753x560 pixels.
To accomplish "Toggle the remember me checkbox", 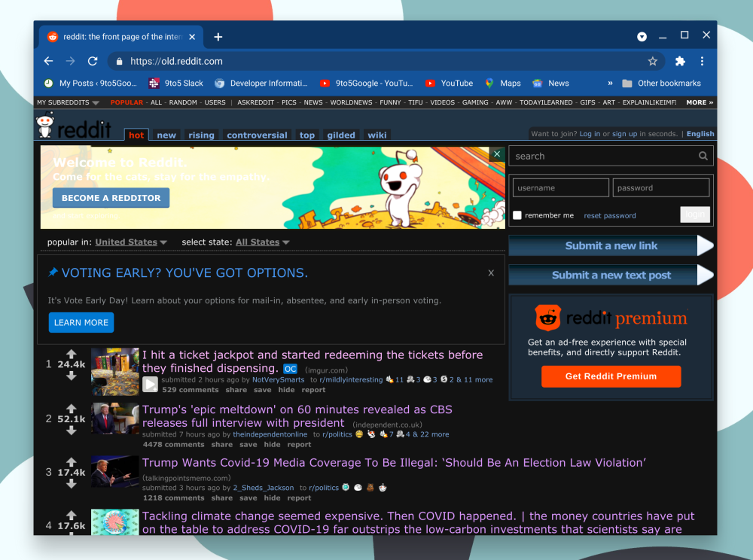I will click(x=517, y=215).
